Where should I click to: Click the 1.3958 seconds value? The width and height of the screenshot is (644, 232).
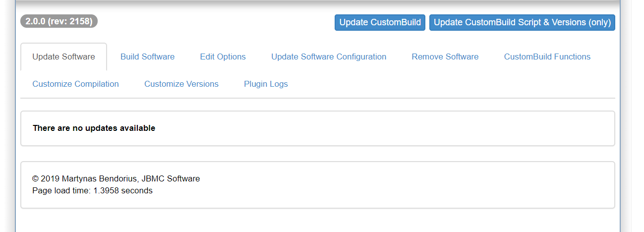coord(123,190)
